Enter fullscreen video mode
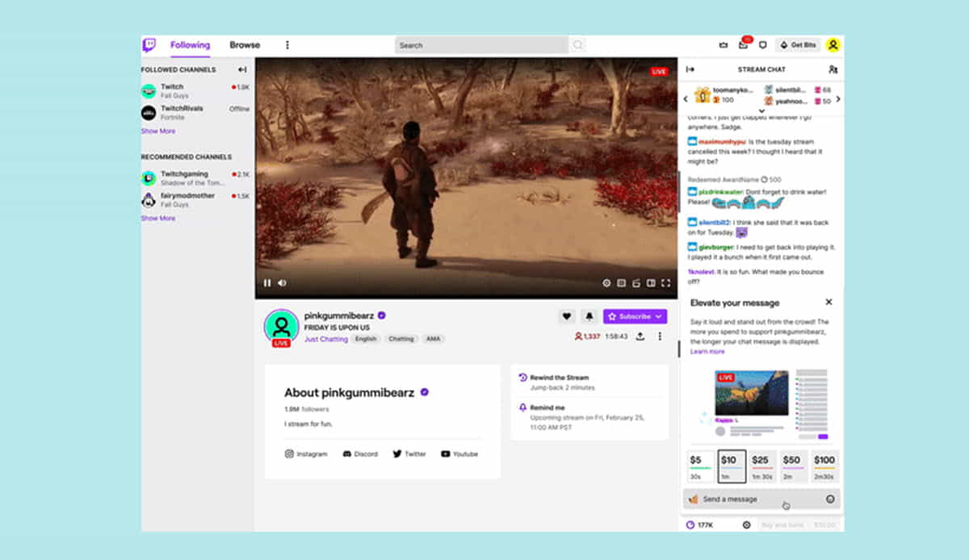Screen dimensions: 969x560 (666, 283)
